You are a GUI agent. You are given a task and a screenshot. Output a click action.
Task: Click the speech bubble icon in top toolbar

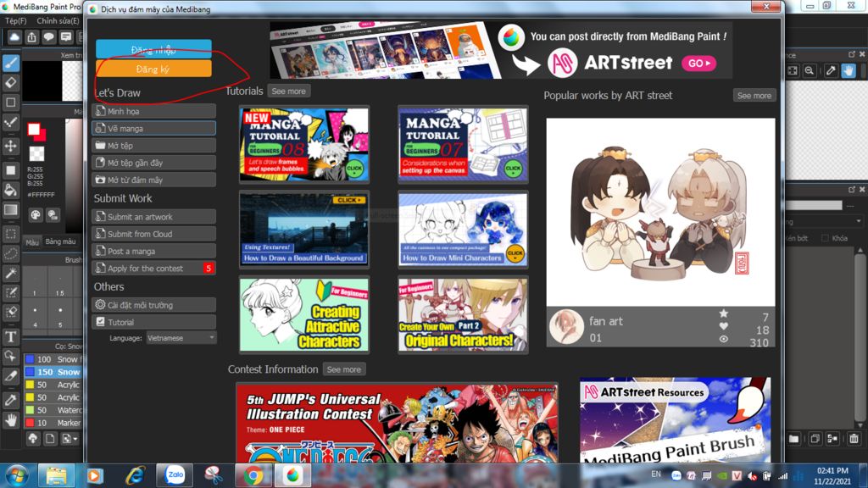click(48, 37)
